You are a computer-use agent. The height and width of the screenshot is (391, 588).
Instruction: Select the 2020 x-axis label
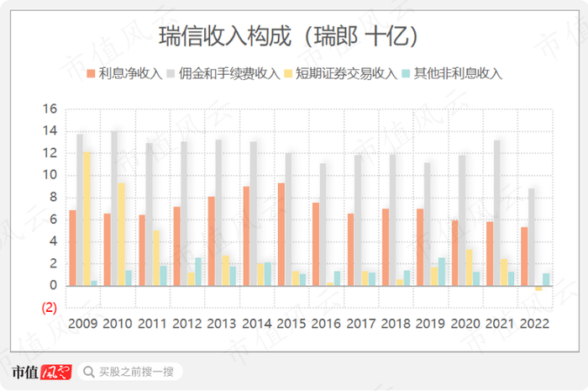(465, 324)
